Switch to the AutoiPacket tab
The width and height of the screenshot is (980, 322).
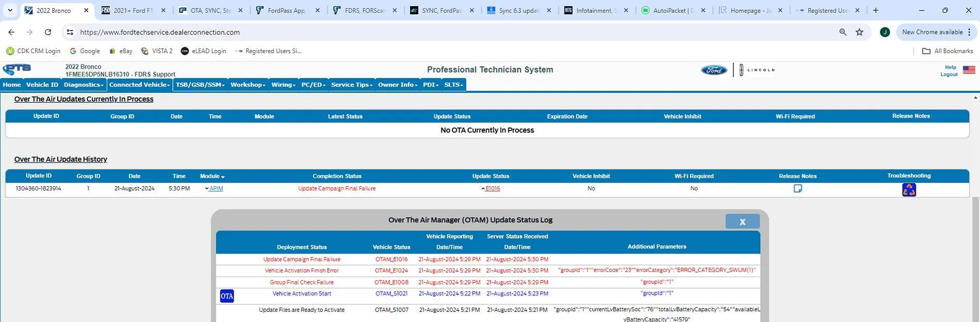click(x=675, y=10)
